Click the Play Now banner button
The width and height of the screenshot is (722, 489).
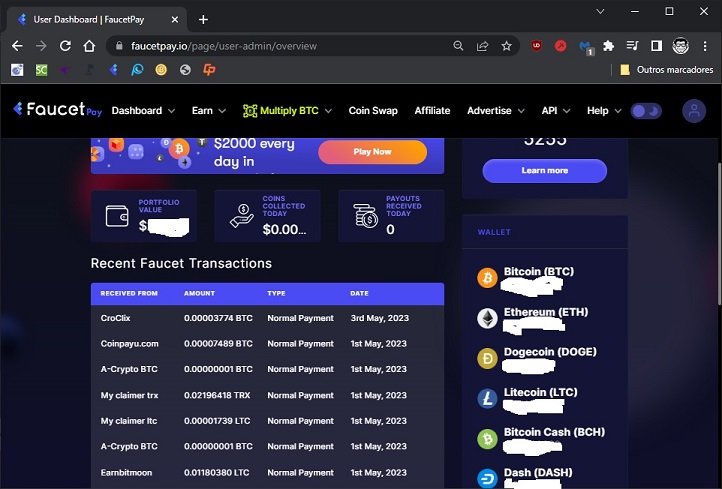372,151
